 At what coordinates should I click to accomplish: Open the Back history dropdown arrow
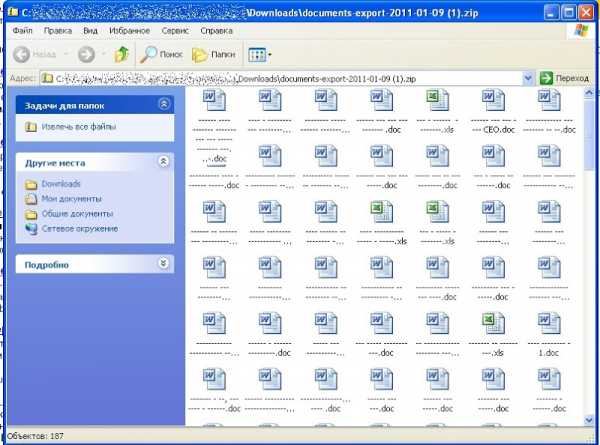[66, 54]
